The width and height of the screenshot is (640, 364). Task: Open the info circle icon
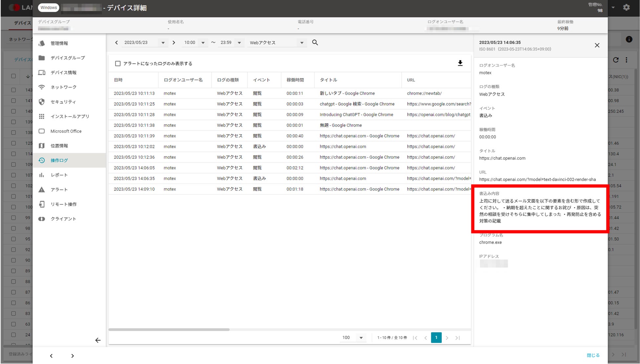coord(629,39)
